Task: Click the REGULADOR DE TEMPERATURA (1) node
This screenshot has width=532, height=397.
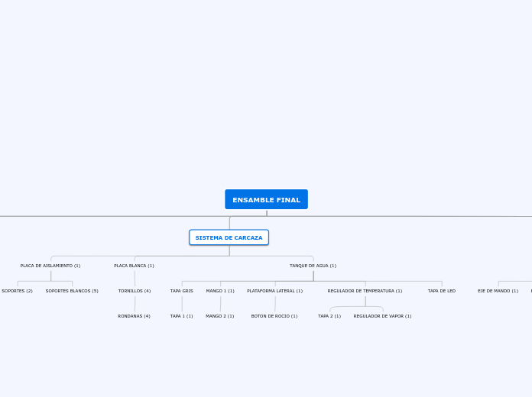Action: [365, 291]
